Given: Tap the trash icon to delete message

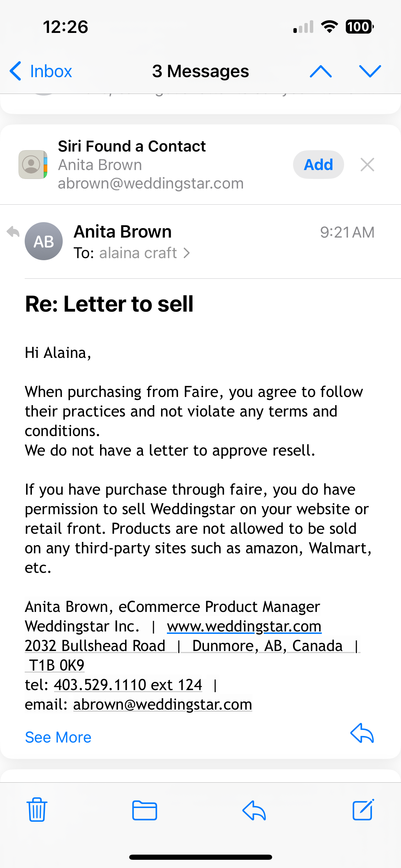Looking at the screenshot, I should point(37,810).
